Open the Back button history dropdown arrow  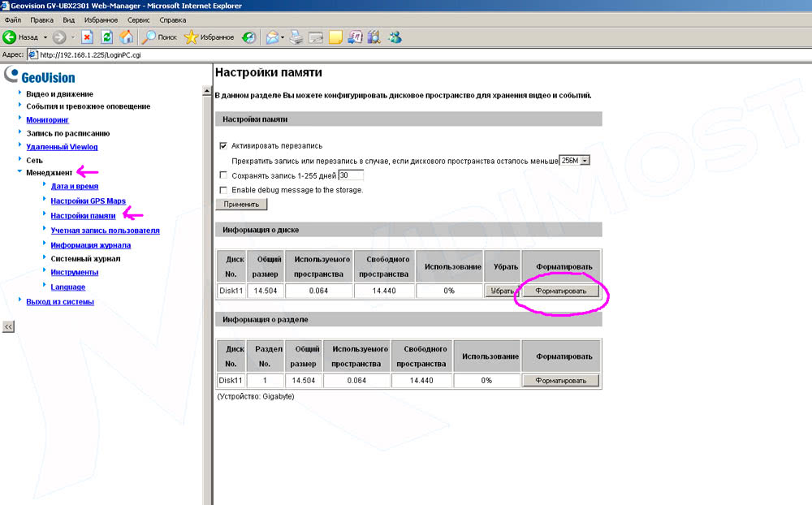[x=45, y=37]
